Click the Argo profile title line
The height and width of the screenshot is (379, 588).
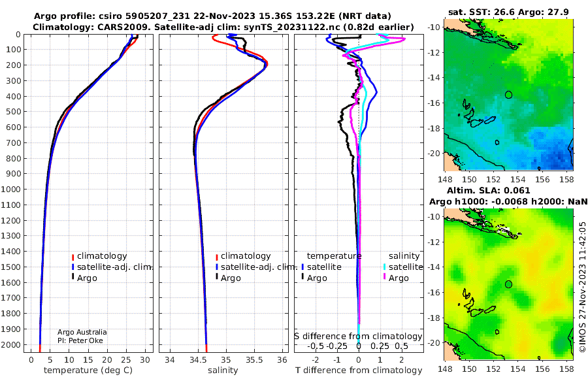212,16
